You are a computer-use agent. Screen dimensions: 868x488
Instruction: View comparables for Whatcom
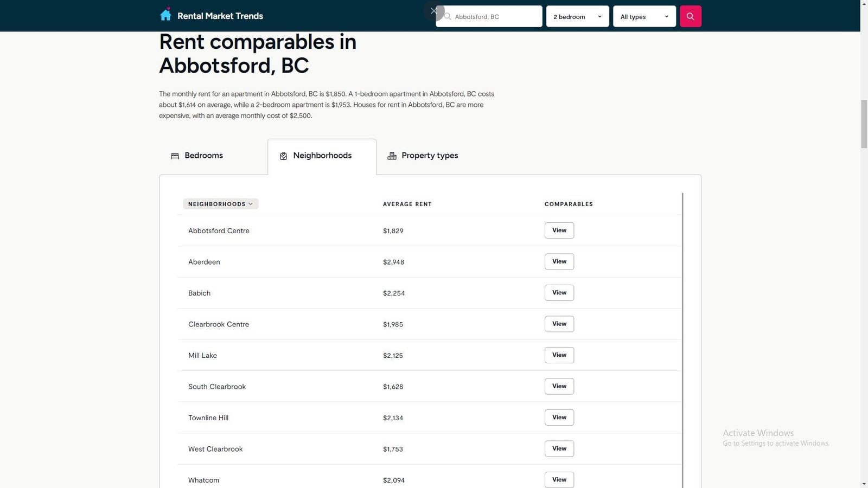559,480
